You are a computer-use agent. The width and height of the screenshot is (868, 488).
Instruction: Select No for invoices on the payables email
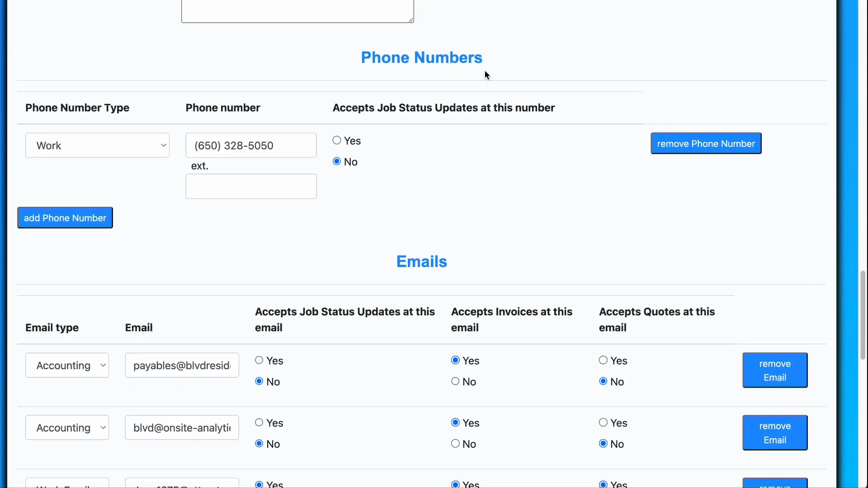click(x=455, y=381)
